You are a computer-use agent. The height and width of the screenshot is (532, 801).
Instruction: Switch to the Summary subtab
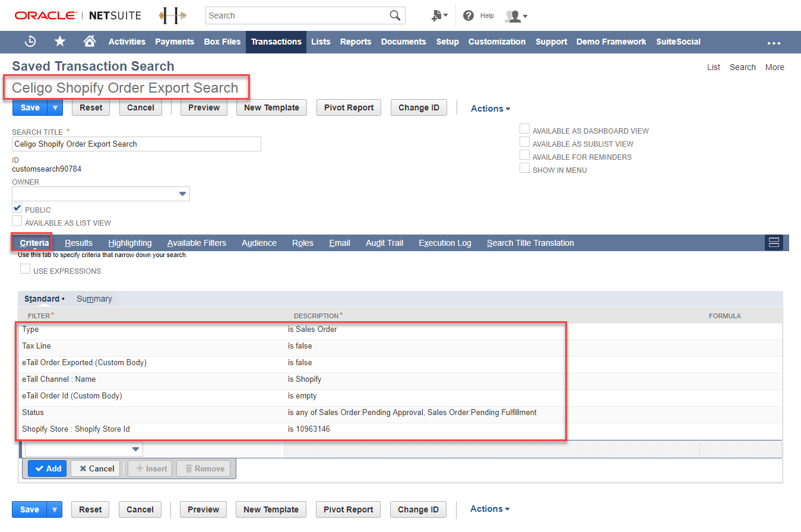pyautogui.click(x=94, y=299)
